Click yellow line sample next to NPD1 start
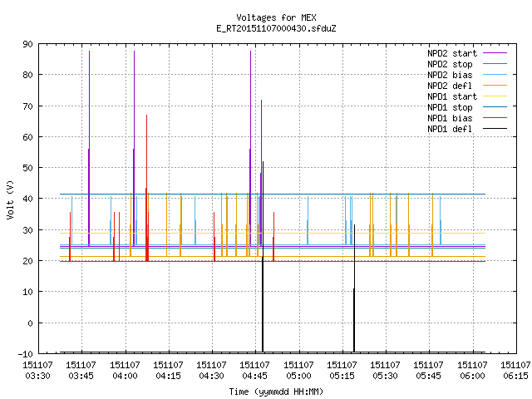The height and width of the screenshot is (399, 532). (495, 96)
